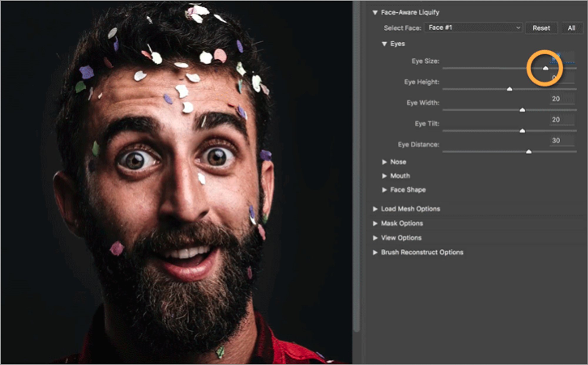Collapse the Eyes group triangle
Screen dimensions: 588x365
coord(384,44)
